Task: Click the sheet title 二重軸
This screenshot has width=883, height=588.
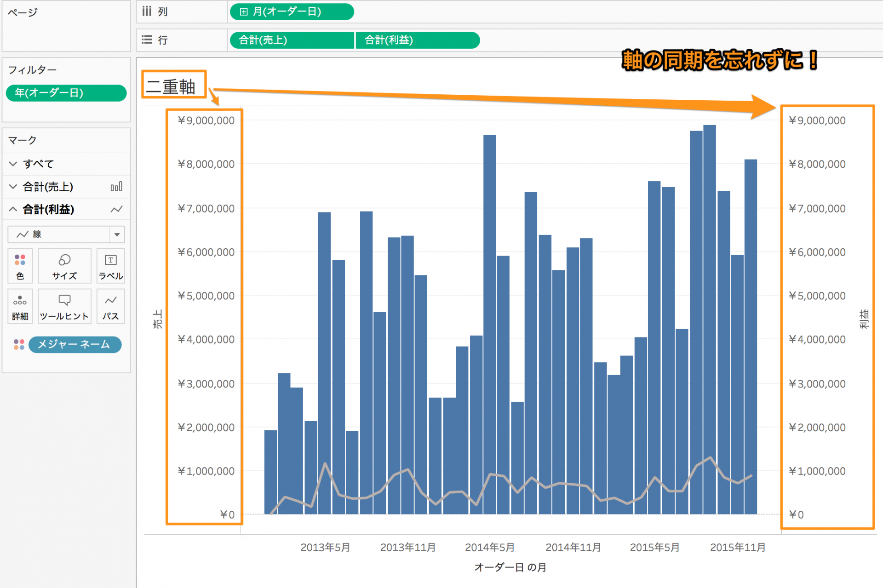Action: 171,87
